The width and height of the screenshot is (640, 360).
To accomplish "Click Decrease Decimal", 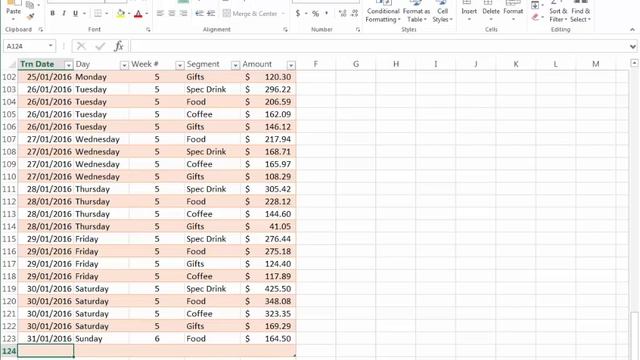I will coord(354,13).
